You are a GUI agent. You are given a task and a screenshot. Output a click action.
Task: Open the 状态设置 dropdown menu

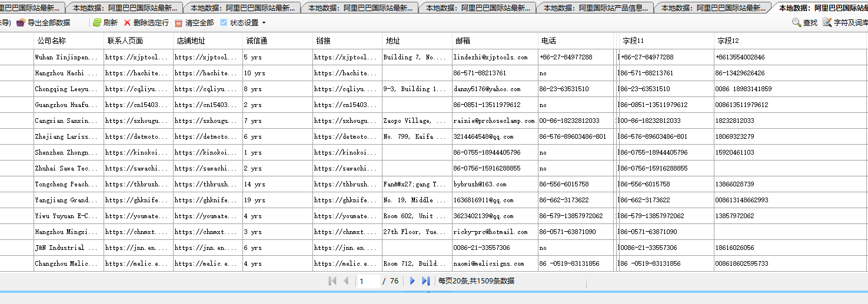point(242,22)
